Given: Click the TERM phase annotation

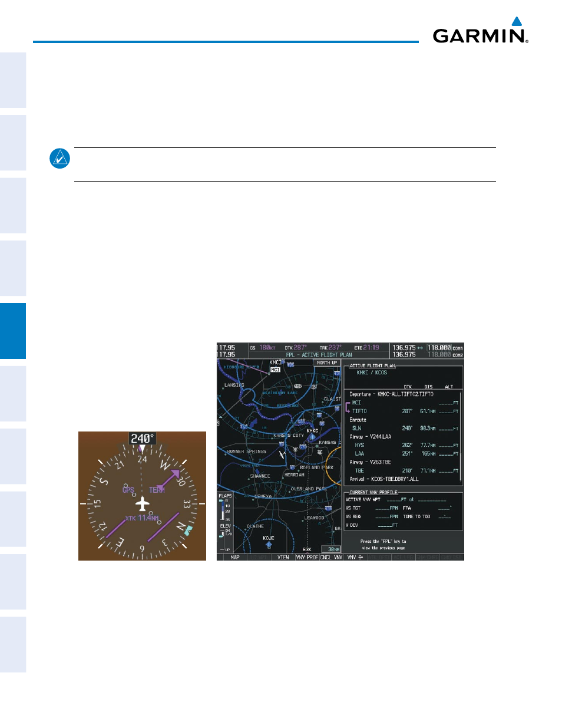Looking at the screenshot, I should coord(157,490).
